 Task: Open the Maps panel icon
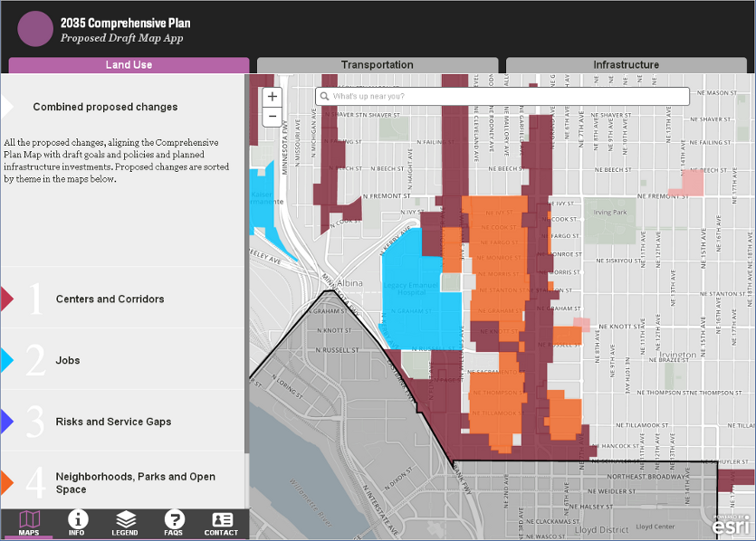(29, 523)
